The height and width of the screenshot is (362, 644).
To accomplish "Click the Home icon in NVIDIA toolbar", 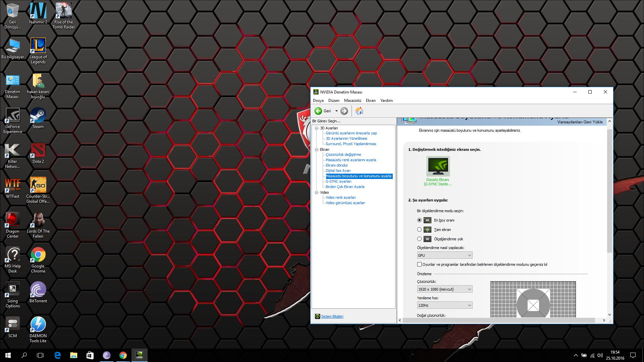I will coord(359,111).
